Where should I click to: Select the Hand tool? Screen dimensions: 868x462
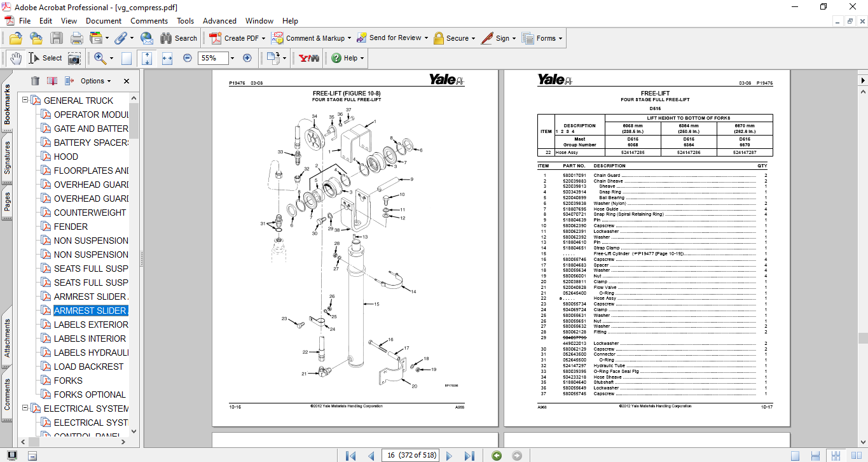click(16, 58)
